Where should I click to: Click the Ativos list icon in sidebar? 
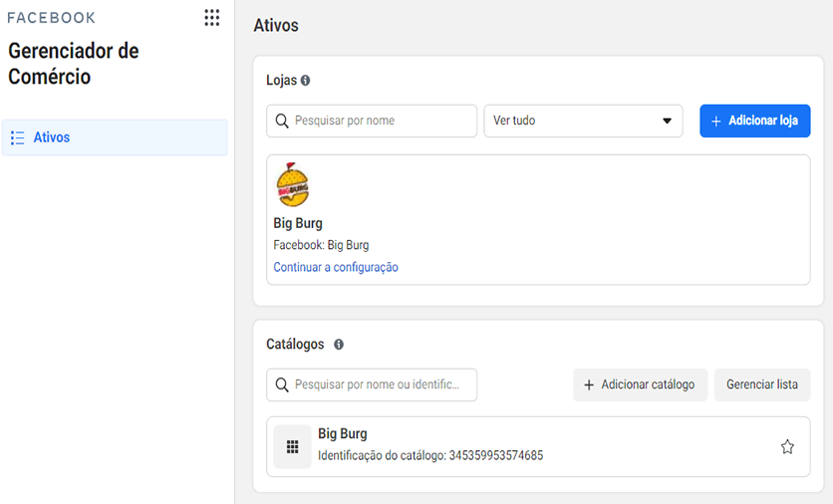[18, 137]
